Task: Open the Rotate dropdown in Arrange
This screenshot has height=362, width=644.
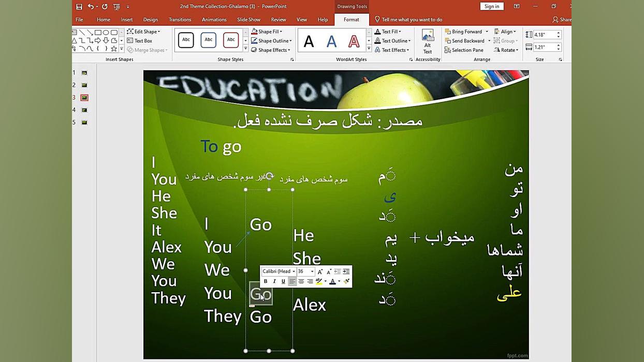Action: (x=506, y=50)
